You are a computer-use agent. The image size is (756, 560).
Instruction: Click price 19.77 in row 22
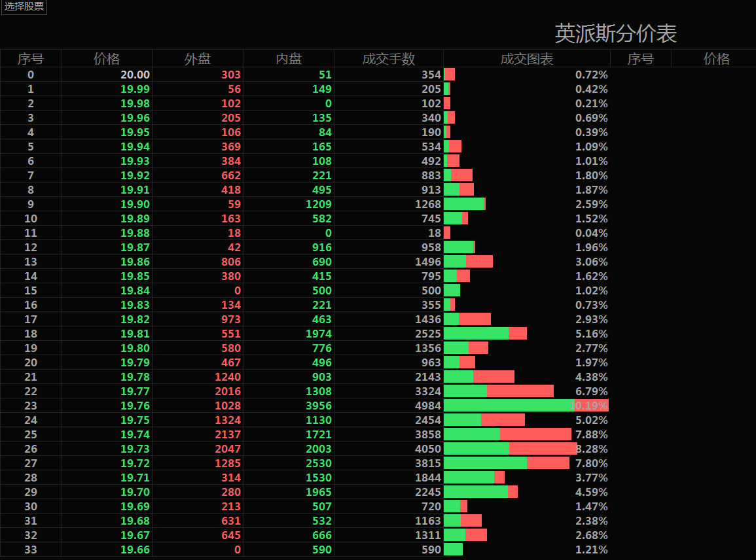(x=135, y=391)
